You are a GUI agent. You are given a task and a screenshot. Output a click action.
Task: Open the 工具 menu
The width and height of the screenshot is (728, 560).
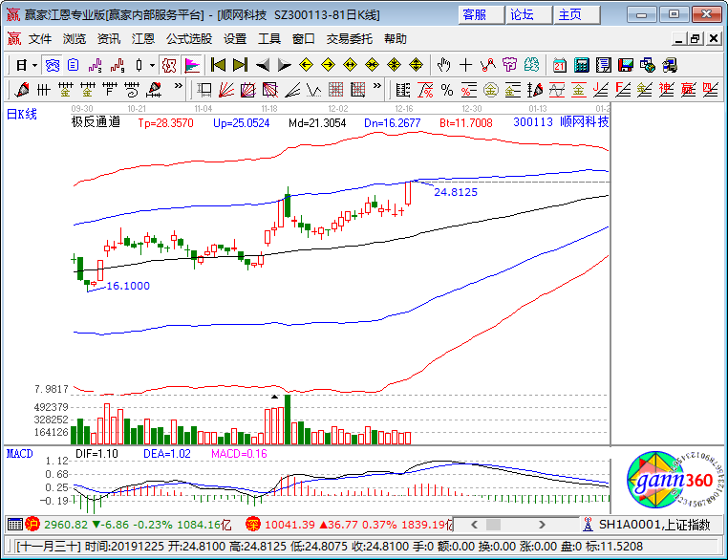269,39
